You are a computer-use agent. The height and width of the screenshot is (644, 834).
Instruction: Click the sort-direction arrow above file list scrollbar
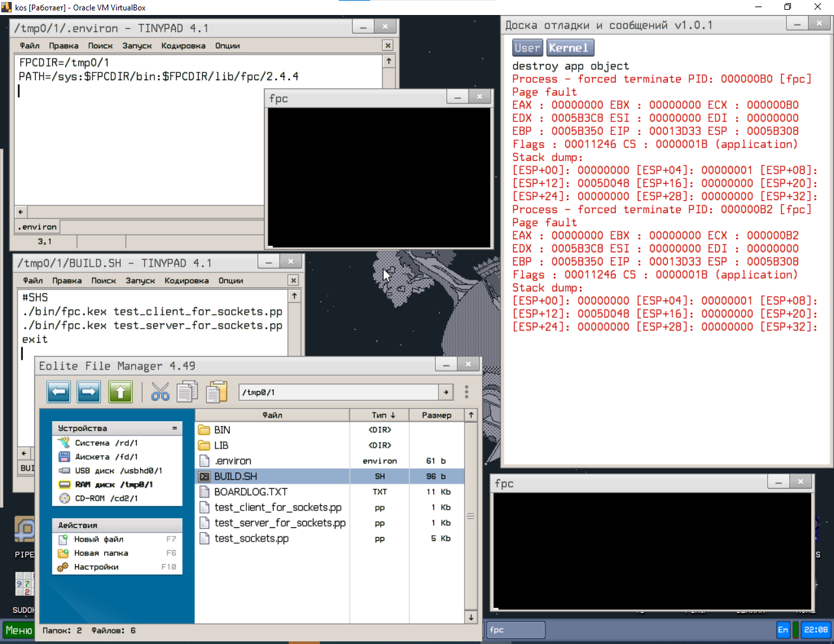pyautogui.click(x=470, y=415)
